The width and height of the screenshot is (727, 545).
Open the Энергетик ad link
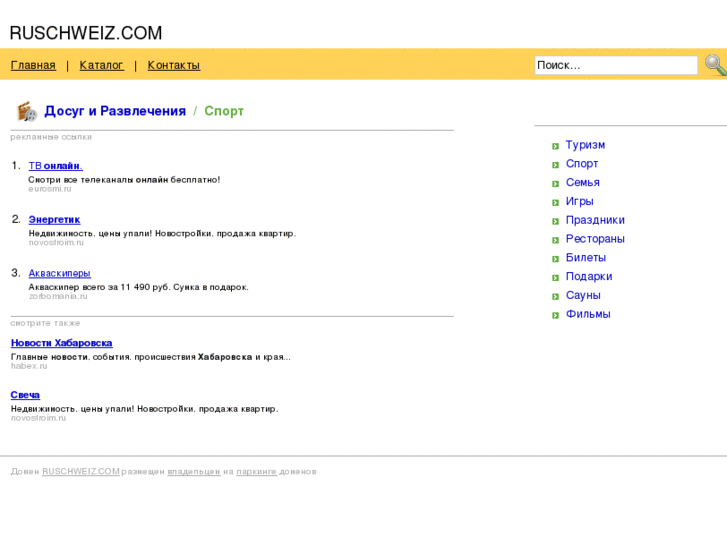click(x=54, y=219)
